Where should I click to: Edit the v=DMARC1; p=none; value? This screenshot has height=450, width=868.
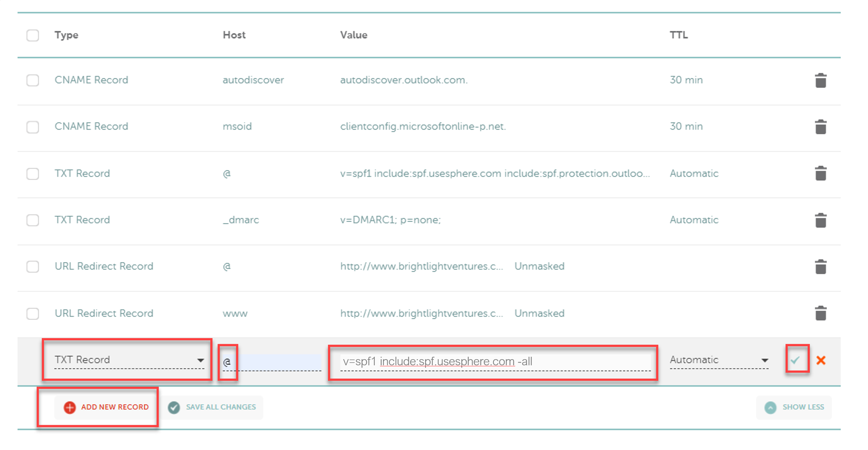[x=390, y=220]
